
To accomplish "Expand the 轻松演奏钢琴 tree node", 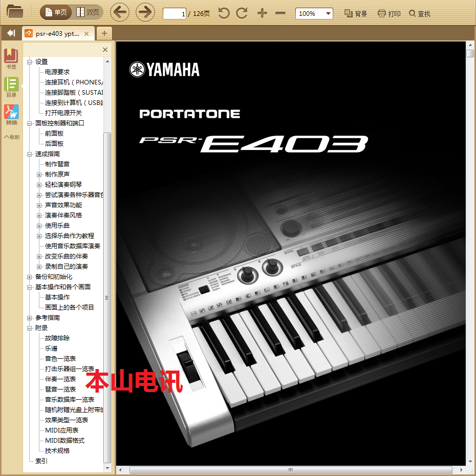I will click(39, 185).
